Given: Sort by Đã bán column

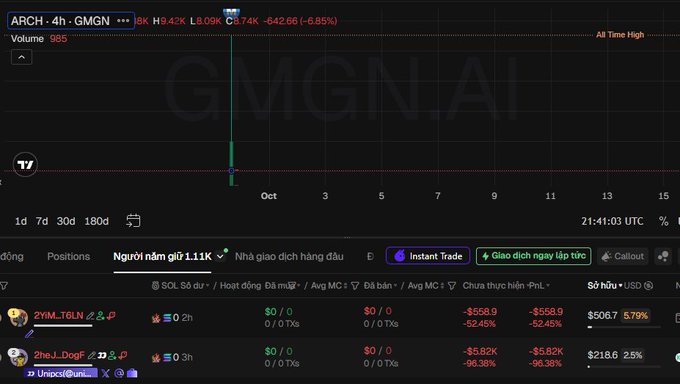Looking at the screenshot, I should coord(380,286).
